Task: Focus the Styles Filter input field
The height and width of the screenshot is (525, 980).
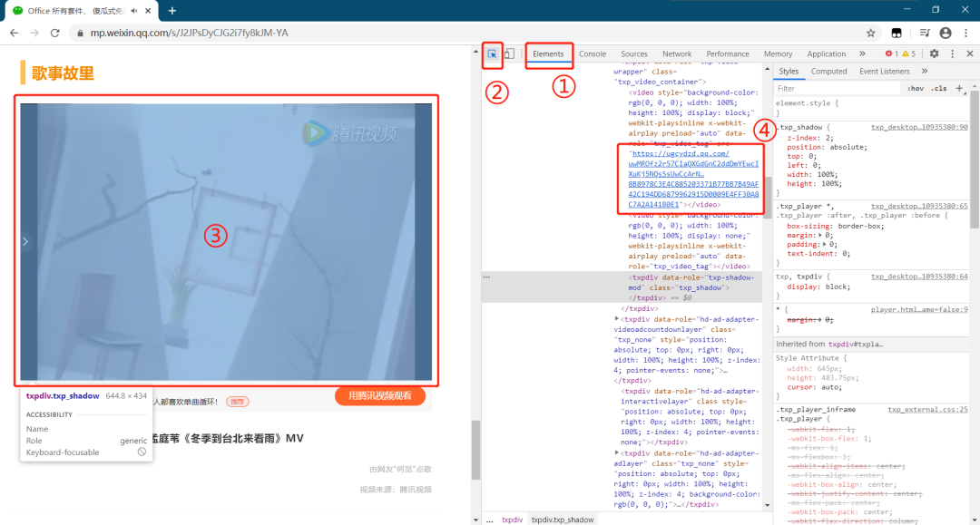Action: pyautogui.click(x=838, y=89)
